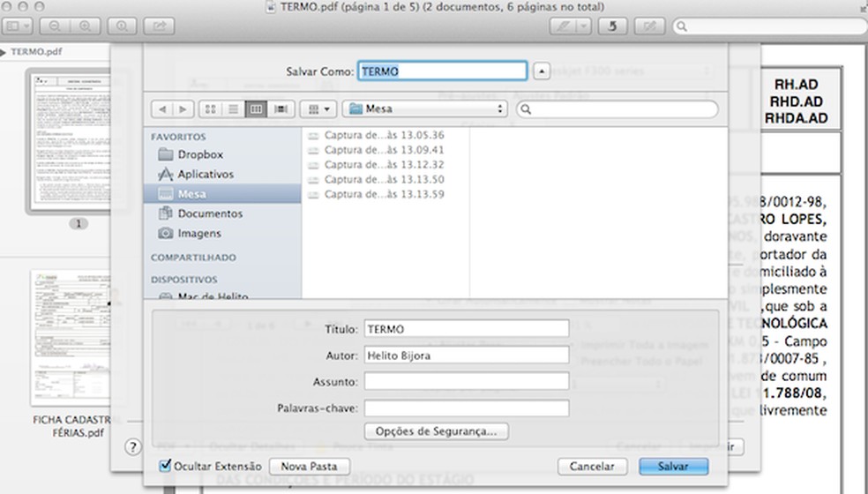
Task: Click the actual size zoom button in Preview
Action: [122, 26]
